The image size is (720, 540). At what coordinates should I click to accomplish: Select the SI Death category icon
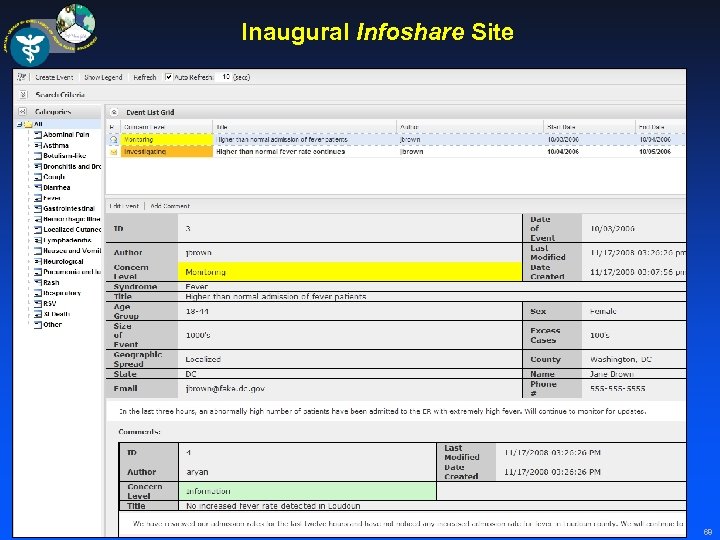click(x=38, y=314)
